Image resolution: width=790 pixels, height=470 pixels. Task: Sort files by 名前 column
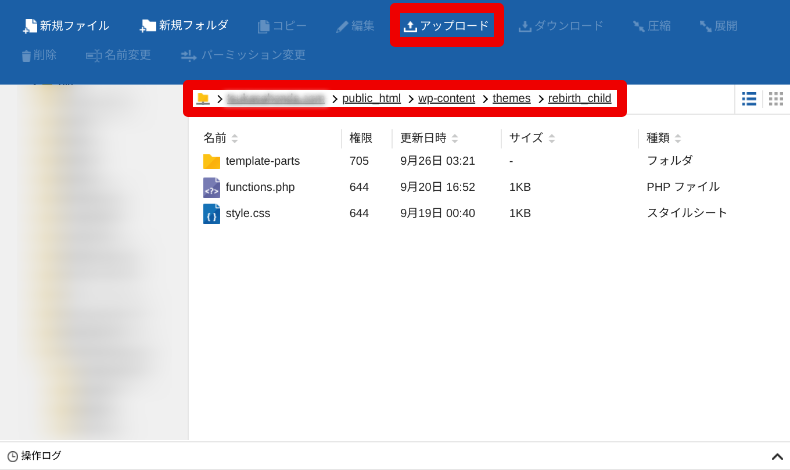pyautogui.click(x=220, y=138)
